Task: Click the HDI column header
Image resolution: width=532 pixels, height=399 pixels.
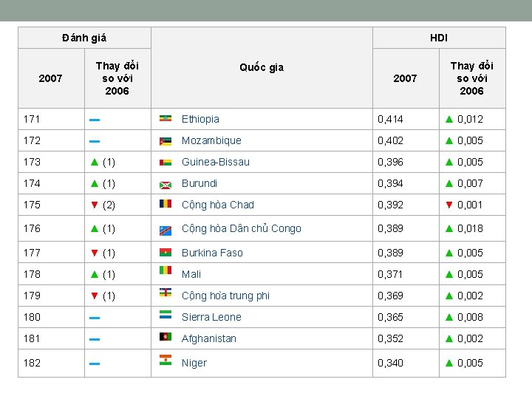Action: pos(439,38)
